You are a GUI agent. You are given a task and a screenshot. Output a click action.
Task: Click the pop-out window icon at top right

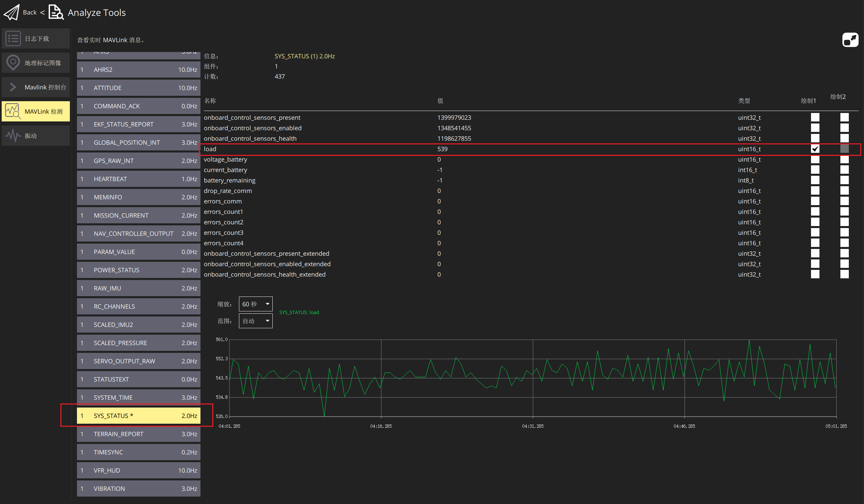[x=850, y=40]
